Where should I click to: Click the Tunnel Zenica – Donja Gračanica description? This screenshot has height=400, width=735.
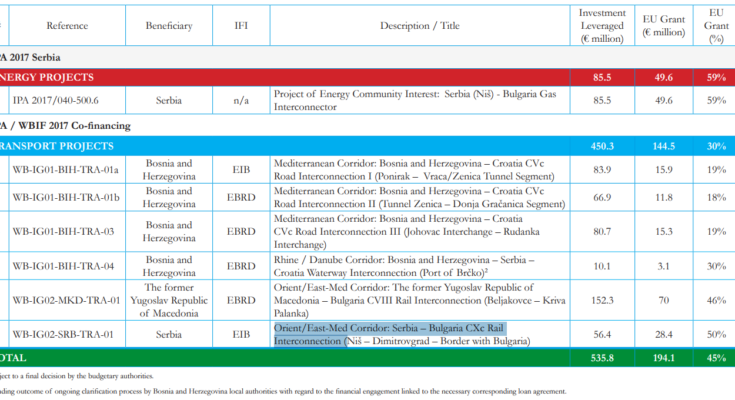[x=420, y=197]
